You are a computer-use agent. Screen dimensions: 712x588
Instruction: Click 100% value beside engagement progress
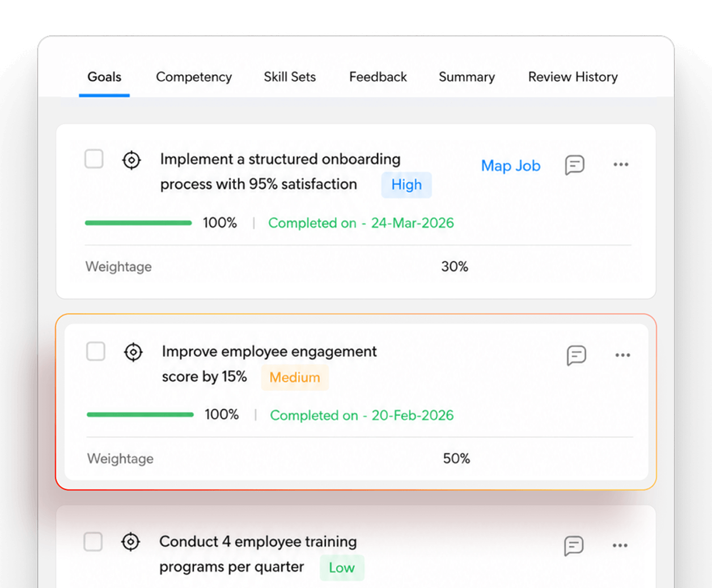tap(222, 415)
